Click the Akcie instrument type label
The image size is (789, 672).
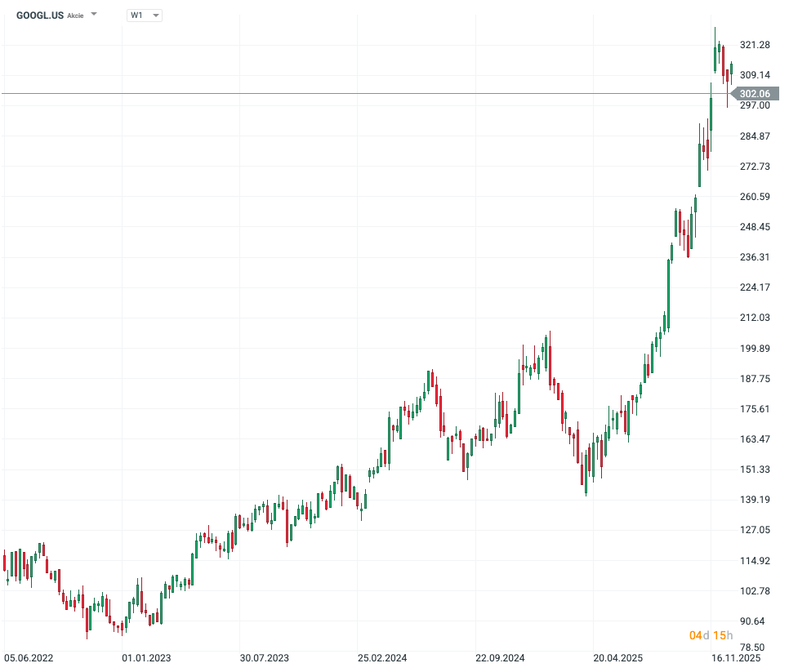click(76, 16)
